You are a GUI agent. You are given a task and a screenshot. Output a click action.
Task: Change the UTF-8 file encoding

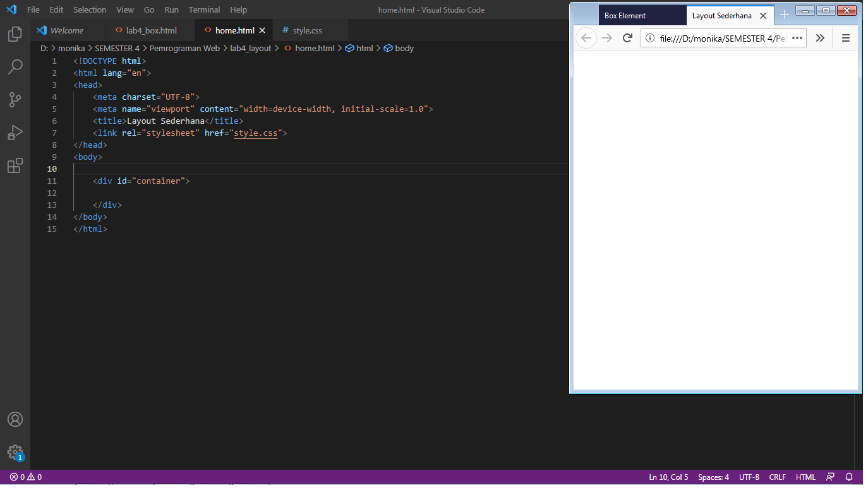(749, 477)
